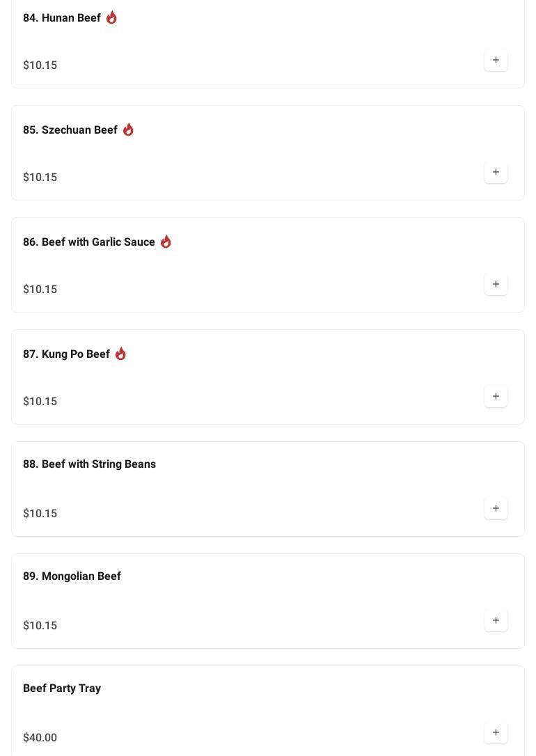Add the Beef Party Tray to order
Image resolution: width=536 pixels, height=756 pixels.
tap(496, 733)
